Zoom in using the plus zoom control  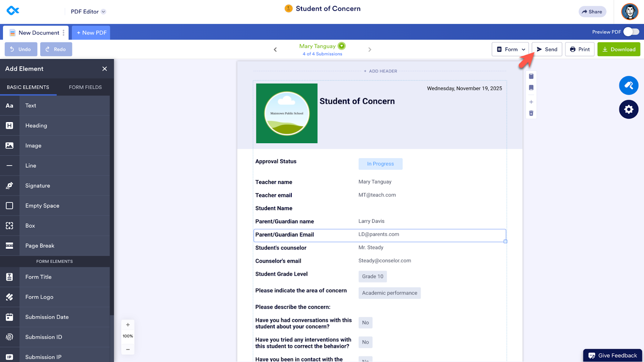128,324
